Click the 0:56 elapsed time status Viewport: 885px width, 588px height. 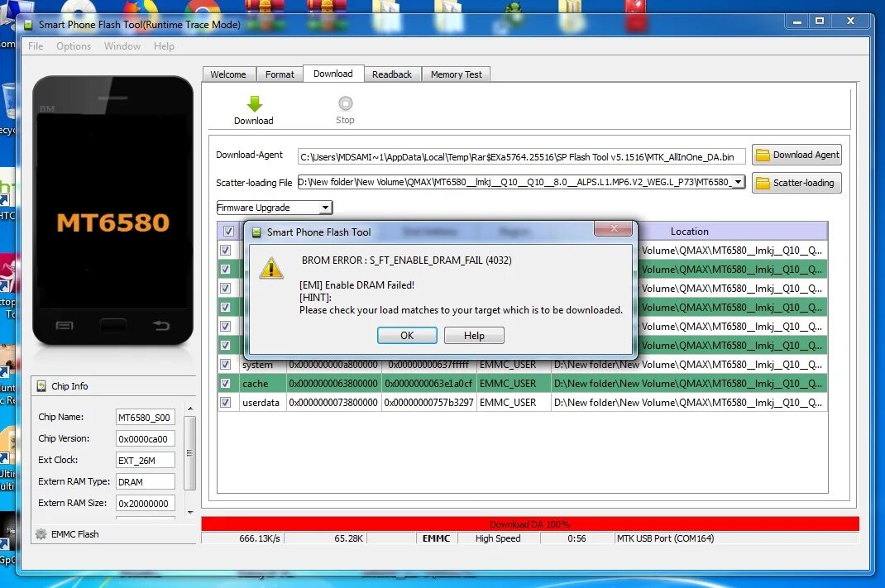point(576,538)
